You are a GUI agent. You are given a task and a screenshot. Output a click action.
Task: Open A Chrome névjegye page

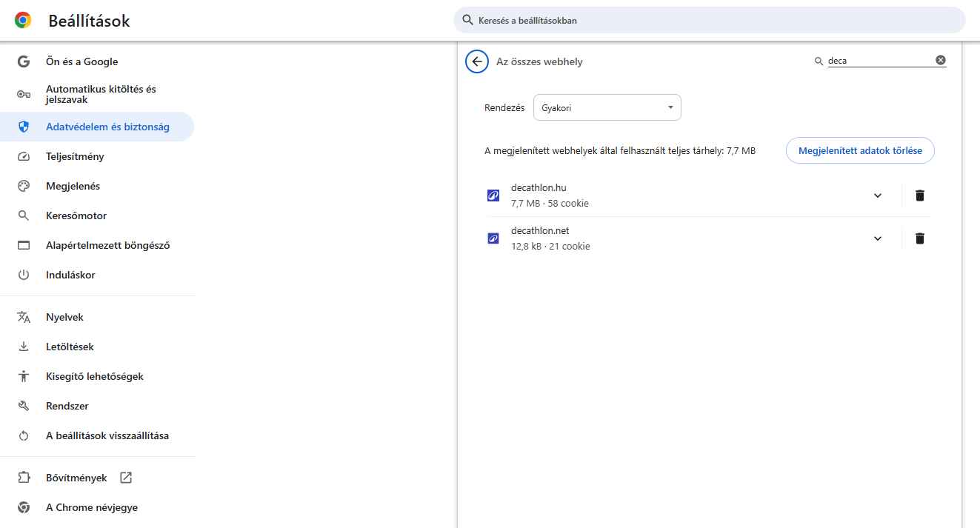[x=91, y=507]
